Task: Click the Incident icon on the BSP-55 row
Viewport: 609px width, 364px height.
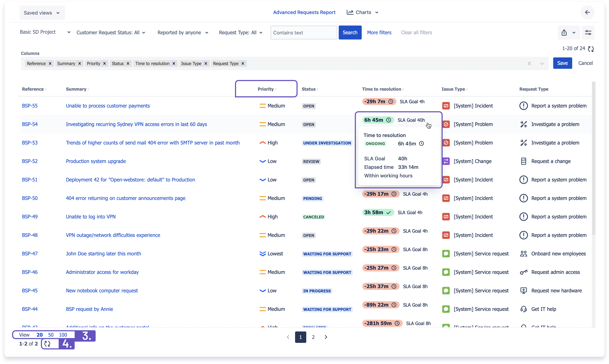Action: point(446,106)
